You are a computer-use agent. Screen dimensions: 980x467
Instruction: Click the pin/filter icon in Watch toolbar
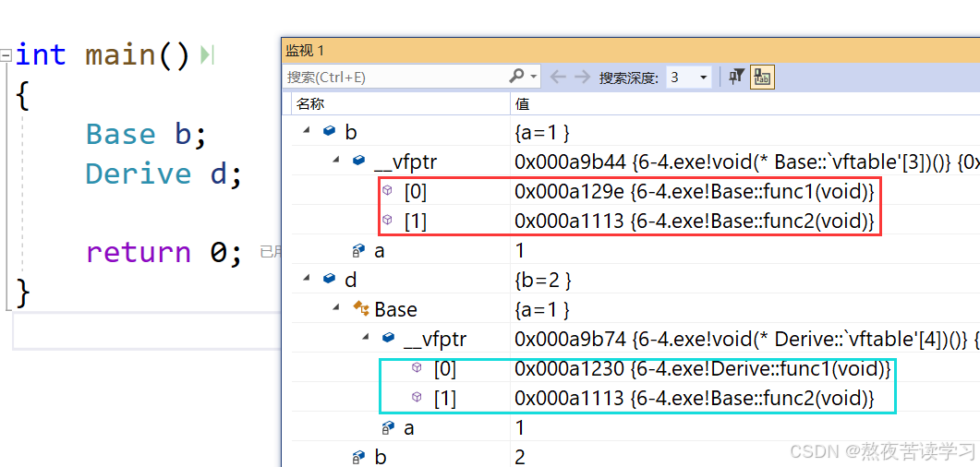click(x=736, y=77)
